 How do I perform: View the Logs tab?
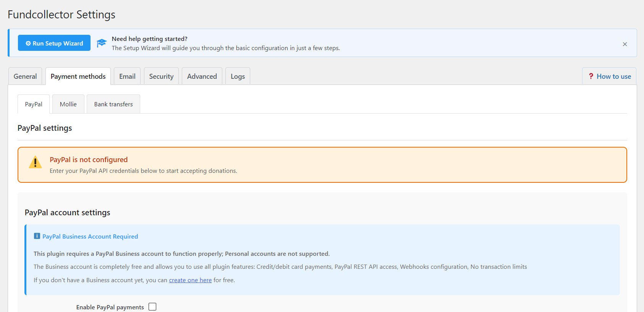click(x=238, y=76)
